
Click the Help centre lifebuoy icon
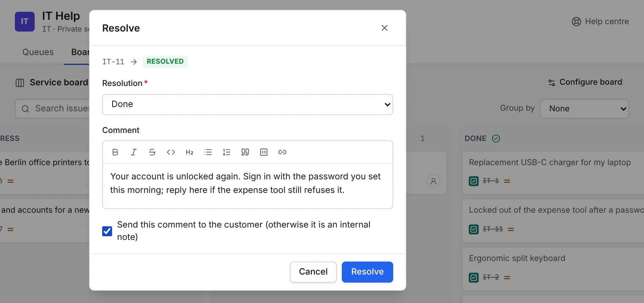(x=577, y=22)
